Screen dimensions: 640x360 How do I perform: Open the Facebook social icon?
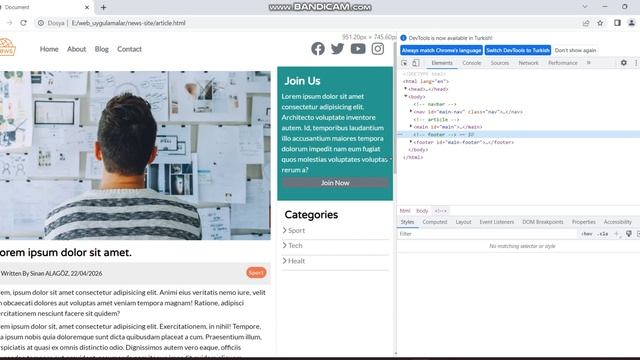coord(318,49)
